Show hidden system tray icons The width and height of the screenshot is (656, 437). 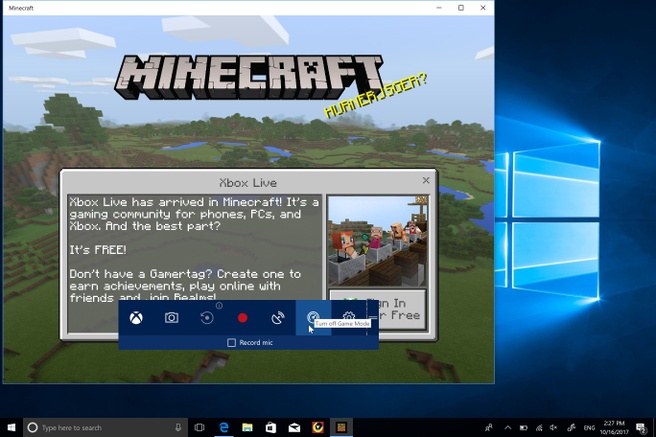coord(507,427)
